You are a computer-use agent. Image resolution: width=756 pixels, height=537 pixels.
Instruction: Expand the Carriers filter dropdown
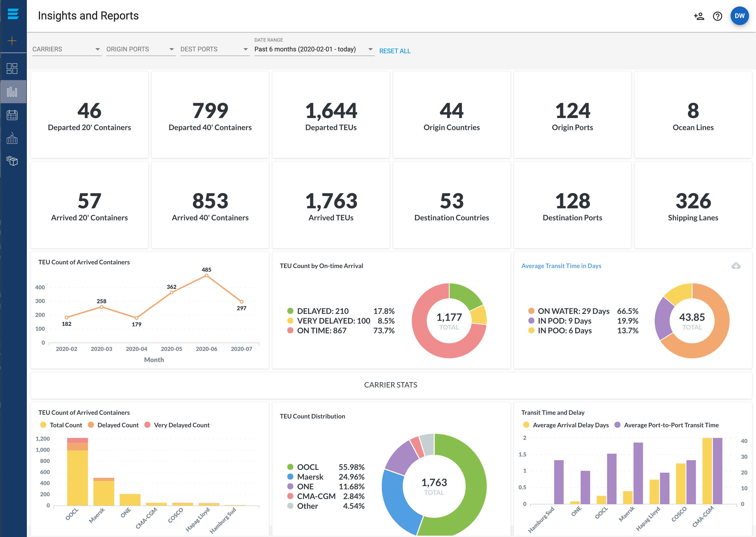click(x=66, y=49)
